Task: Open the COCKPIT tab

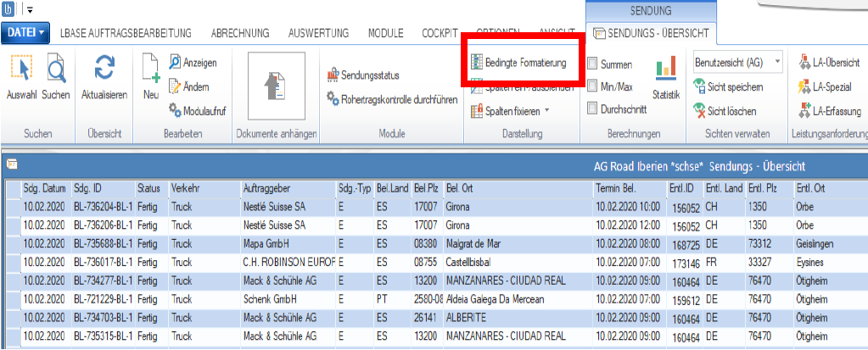Action: pos(440,33)
